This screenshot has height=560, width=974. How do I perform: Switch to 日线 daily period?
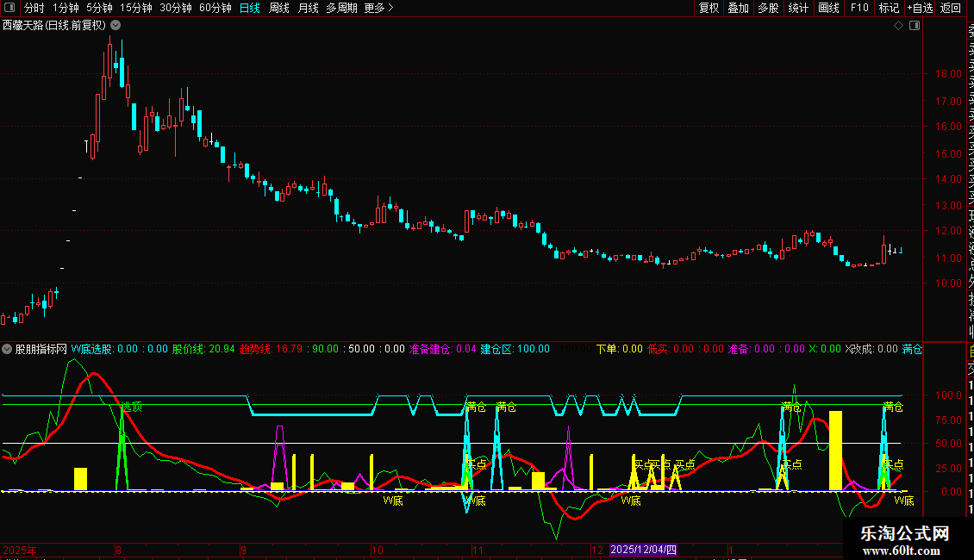point(250,9)
